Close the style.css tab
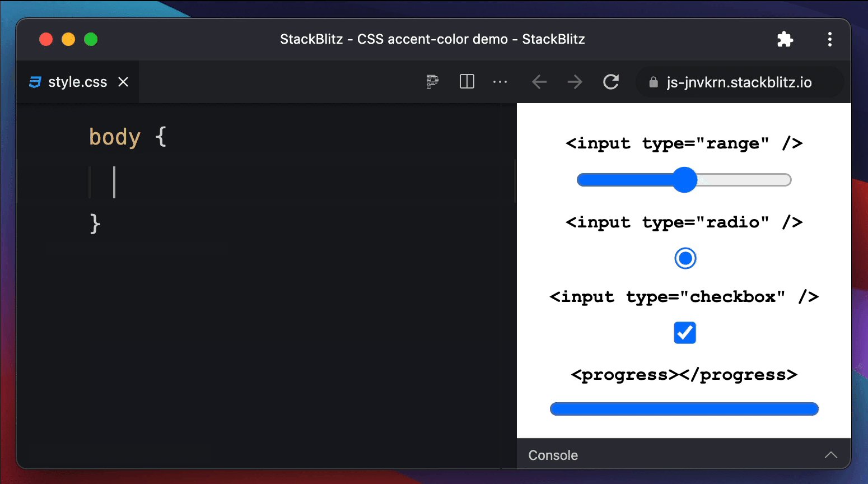This screenshot has width=868, height=484. tap(123, 82)
